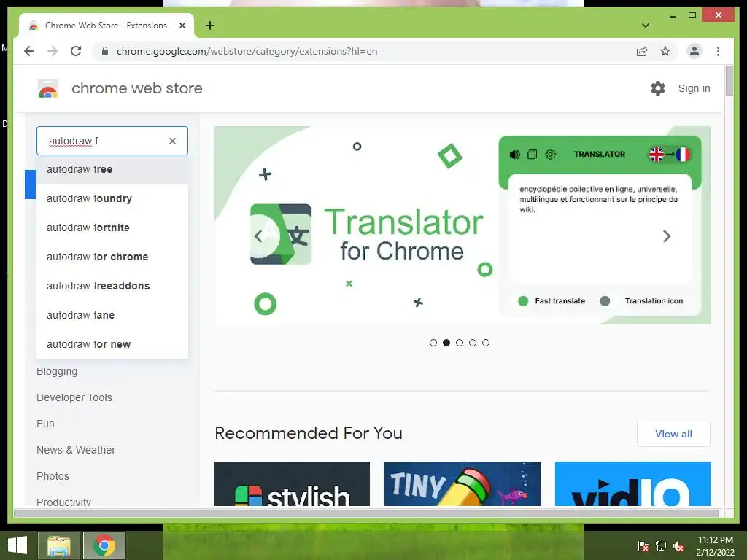
Task: Open the tab search chevron
Action: 646,26
